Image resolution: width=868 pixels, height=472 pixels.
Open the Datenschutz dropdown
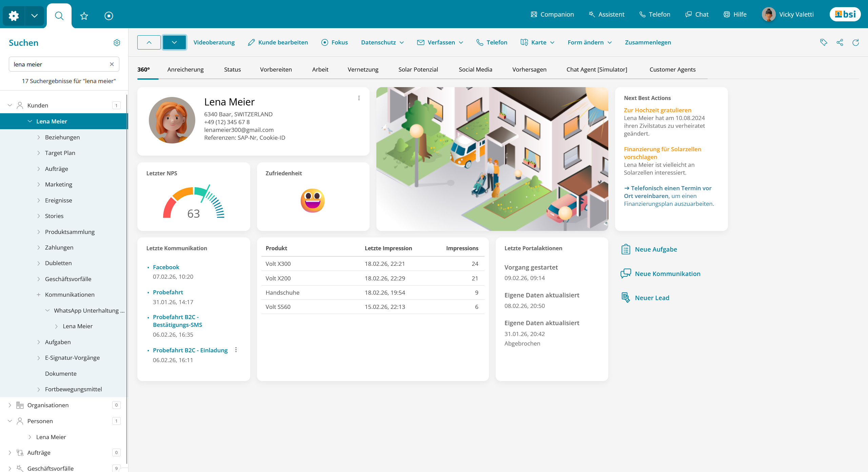tap(382, 42)
